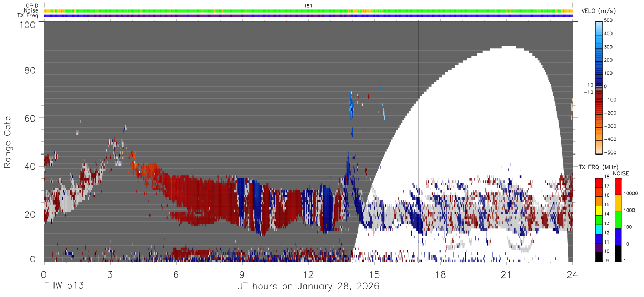The image size is (644, 297).
Task: Click the x-axis tick label 24
Action: (573, 274)
